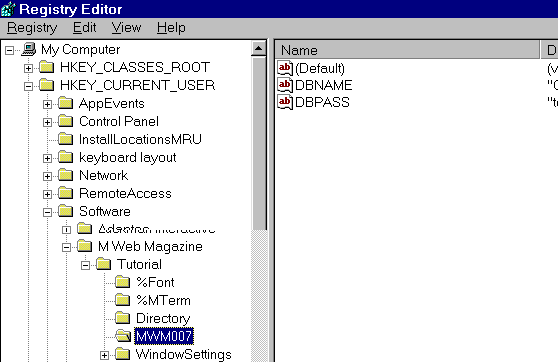The width and height of the screenshot is (558, 362).
Task: Select the InstallLocationsMRU key
Action: 140,139
